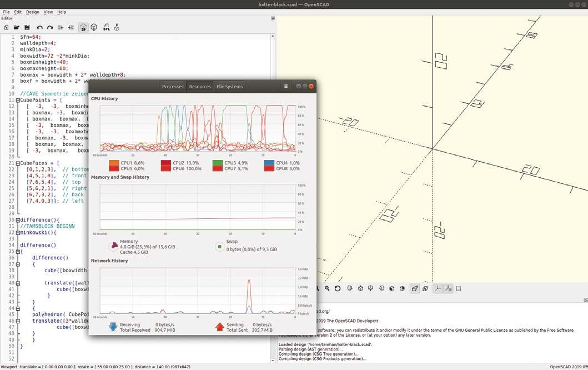Enable Orthogonal projection in viewport toolbar

[425, 288]
